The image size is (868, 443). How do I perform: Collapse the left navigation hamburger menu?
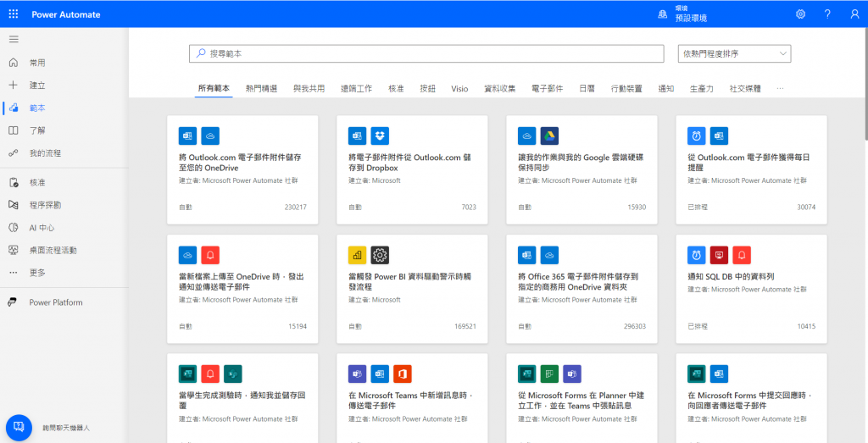(14, 39)
